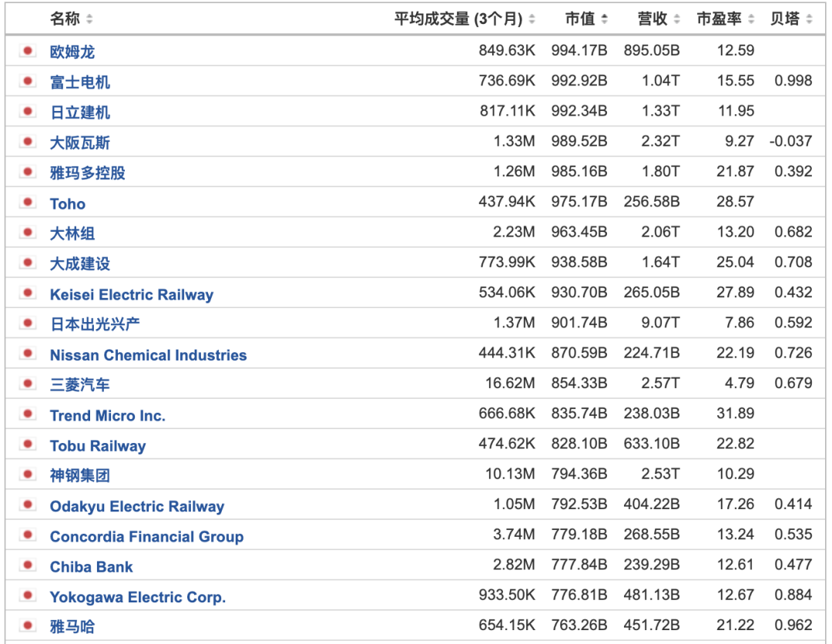Sort table by 名称 column arrows
Image resolution: width=832 pixels, height=644 pixels.
89,19
